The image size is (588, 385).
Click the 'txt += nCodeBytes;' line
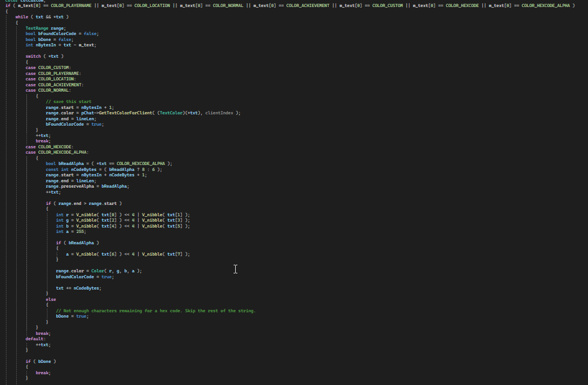[79, 288]
